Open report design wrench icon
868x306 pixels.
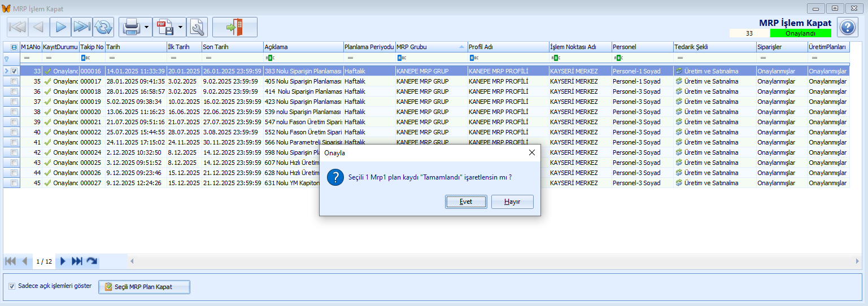click(197, 27)
